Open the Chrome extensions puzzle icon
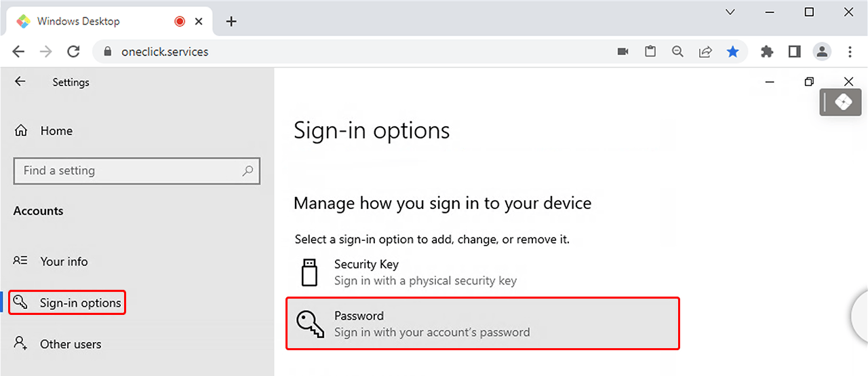Image resolution: width=868 pixels, height=376 pixels. point(767,52)
